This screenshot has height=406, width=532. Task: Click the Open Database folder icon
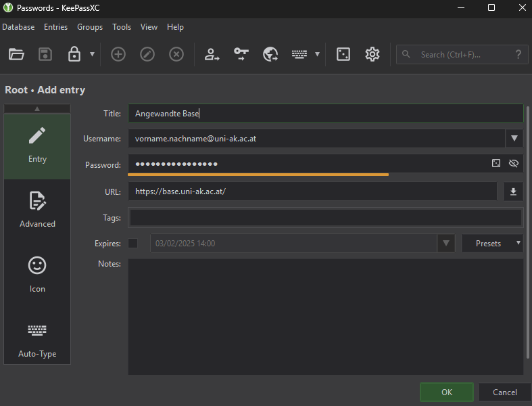click(x=16, y=54)
